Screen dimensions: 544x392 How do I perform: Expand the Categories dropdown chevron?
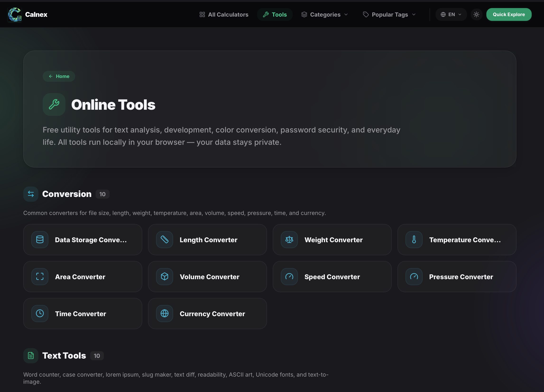(346, 15)
